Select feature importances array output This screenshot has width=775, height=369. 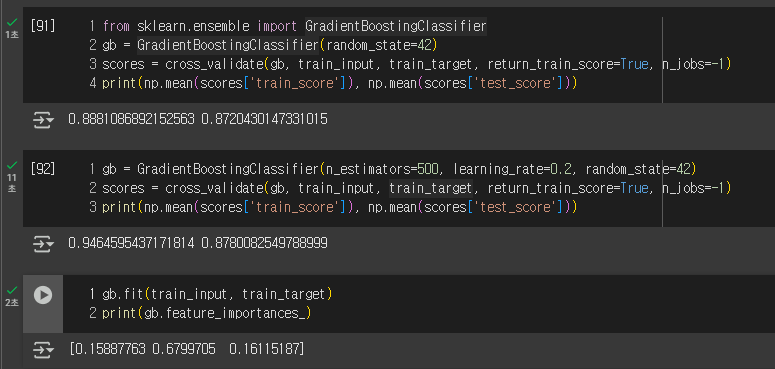click(187, 349)
